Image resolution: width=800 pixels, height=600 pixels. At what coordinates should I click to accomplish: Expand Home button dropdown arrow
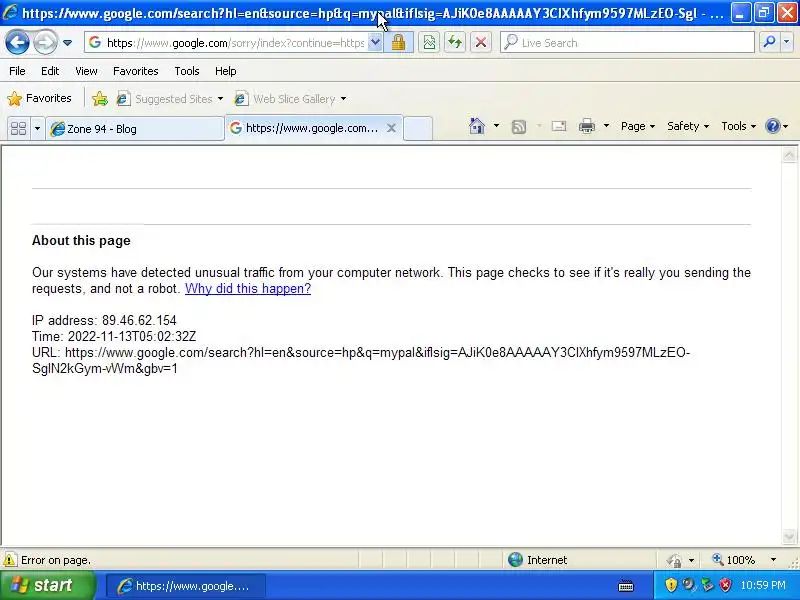click(x=496, y=126)
